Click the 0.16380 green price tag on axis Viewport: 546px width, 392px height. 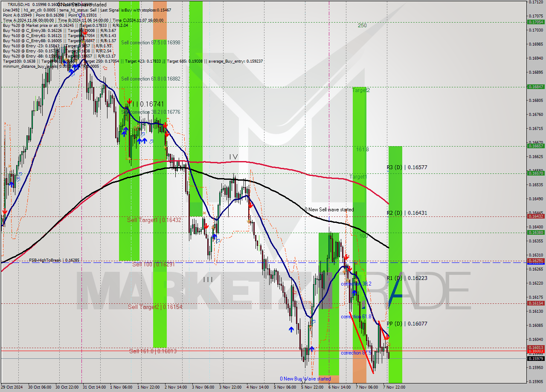(x=536, y=232)
